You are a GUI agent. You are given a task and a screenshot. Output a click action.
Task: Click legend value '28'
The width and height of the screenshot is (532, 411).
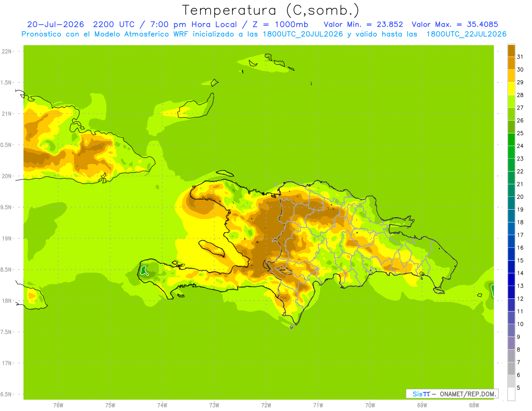[520, 95]
